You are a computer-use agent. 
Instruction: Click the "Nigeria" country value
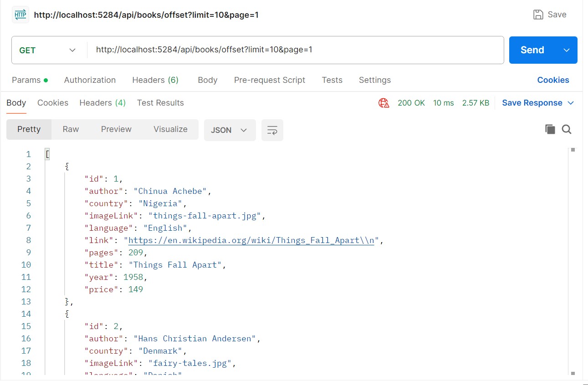coord(160,203)
